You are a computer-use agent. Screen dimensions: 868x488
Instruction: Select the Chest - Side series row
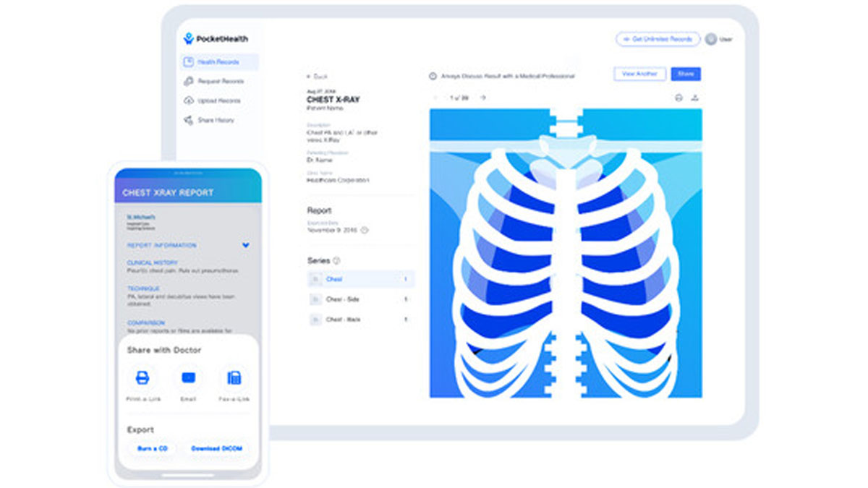tap(361, 299)
